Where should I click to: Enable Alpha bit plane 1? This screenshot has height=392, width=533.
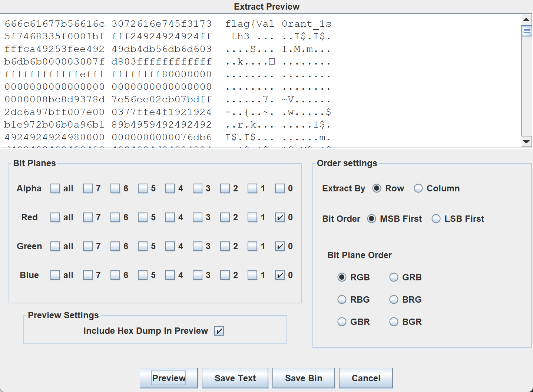[252, 188]
